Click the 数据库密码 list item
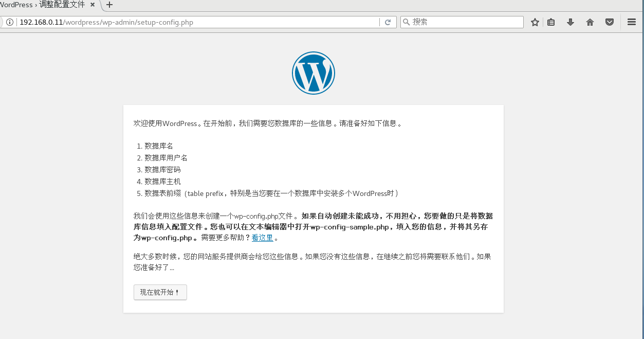 pyautogui.click(x=162, y=170)
